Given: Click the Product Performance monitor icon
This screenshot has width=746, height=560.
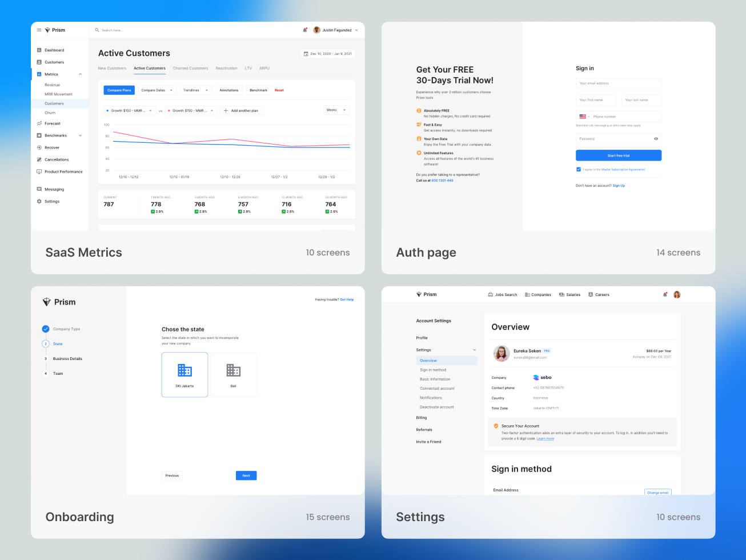Looking at the screenshot, I should 39,171.
